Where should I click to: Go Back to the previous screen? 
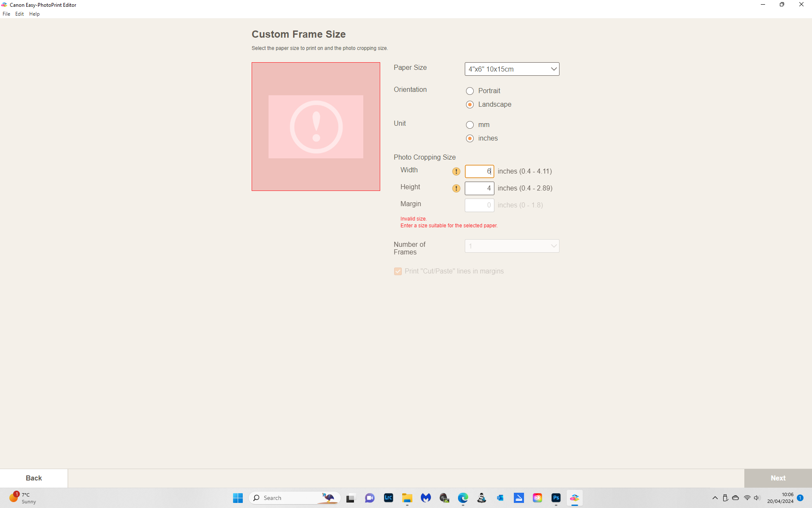(34, 478)
